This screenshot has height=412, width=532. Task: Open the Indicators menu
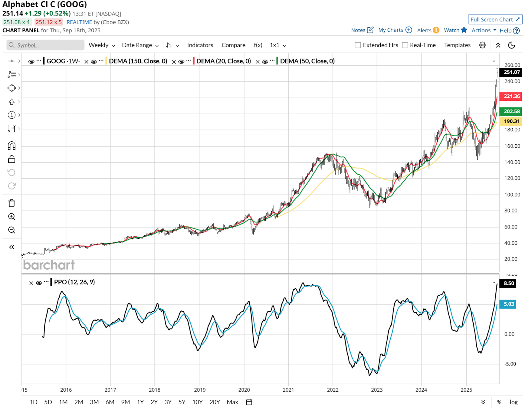click(200, 45)
